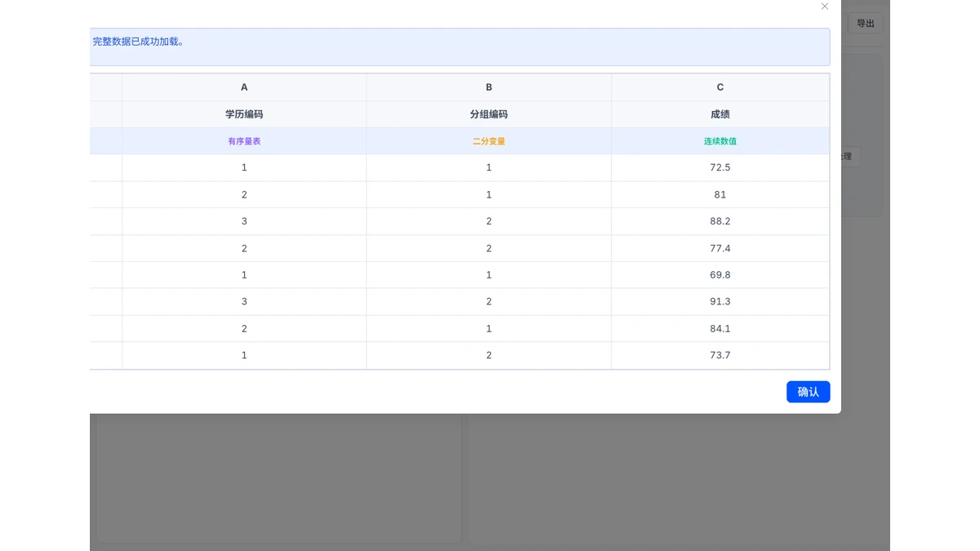The height and width of the screenshot is (551, 980).
Task: Select the 成绩 cell showing 91.3
Action: (720, 301)
